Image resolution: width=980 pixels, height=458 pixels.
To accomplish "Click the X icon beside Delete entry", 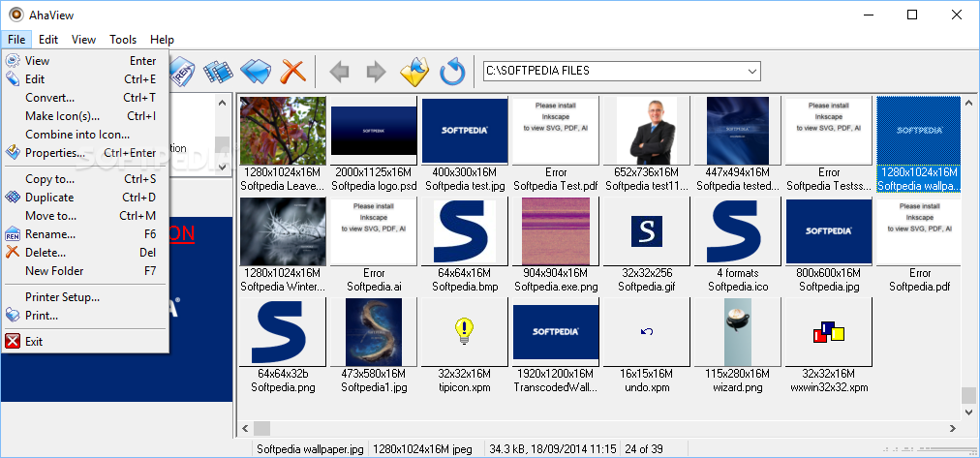I will [13, 253].
